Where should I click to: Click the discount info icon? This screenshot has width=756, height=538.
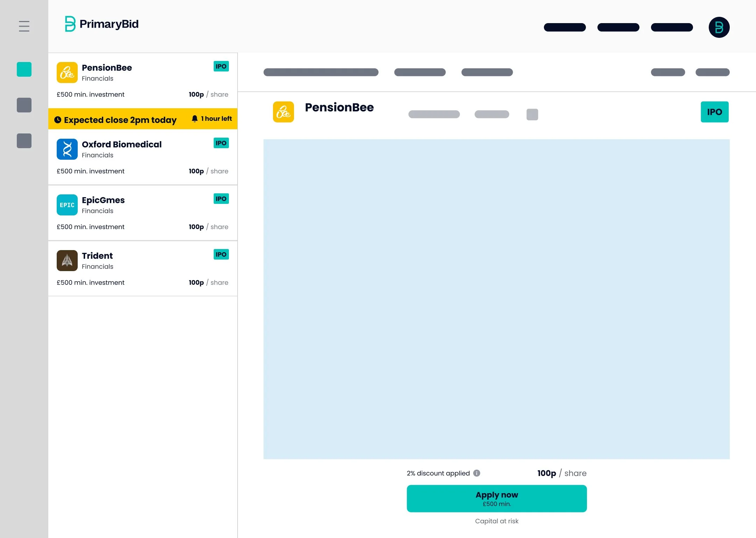pos(477,473)
